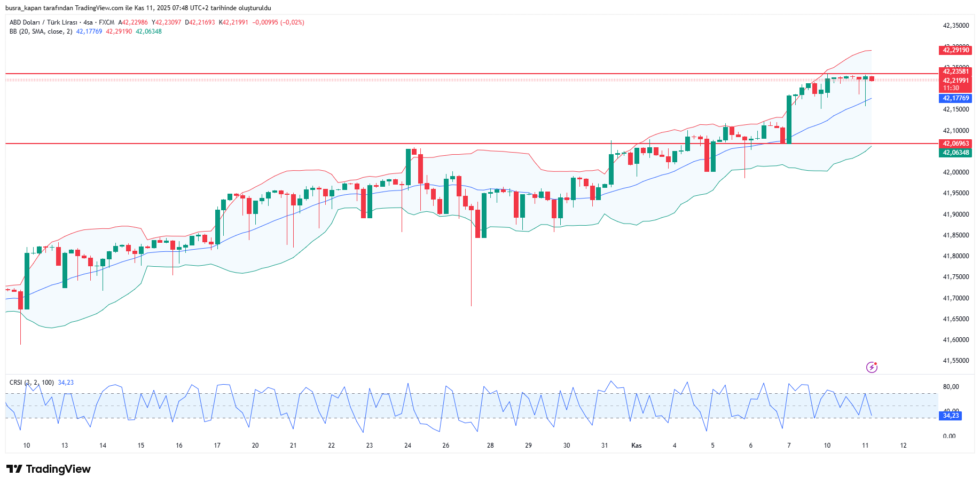The image size is (980, 485).
Task: Click the red 42,29190 upper band price label
Action: (955, 50)
